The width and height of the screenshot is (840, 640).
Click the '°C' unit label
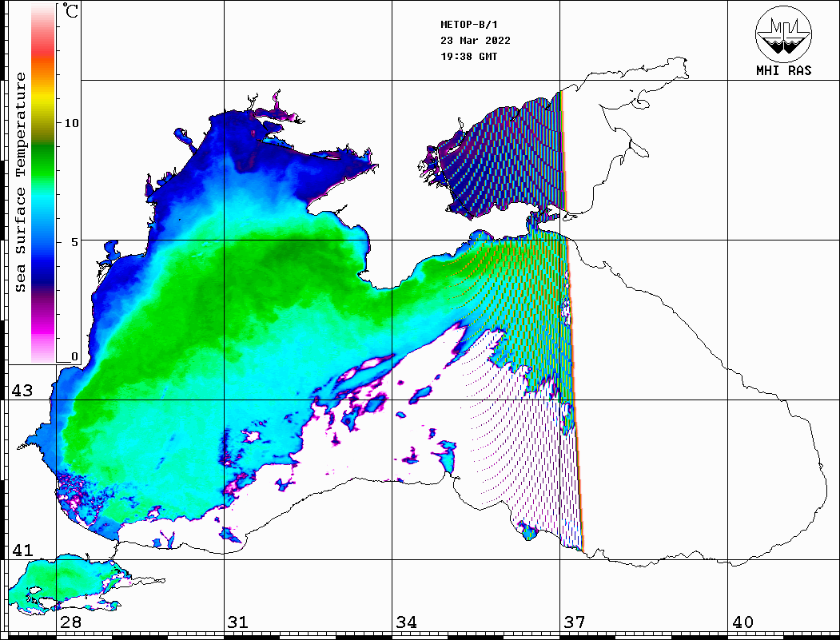(70, 10)
